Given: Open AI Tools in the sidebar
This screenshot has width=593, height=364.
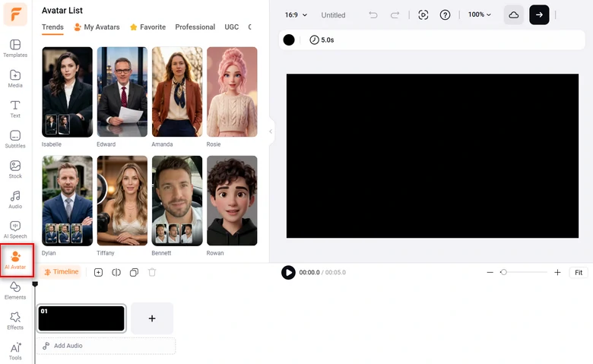Looking at the screenshot, I should click(15, 351).
